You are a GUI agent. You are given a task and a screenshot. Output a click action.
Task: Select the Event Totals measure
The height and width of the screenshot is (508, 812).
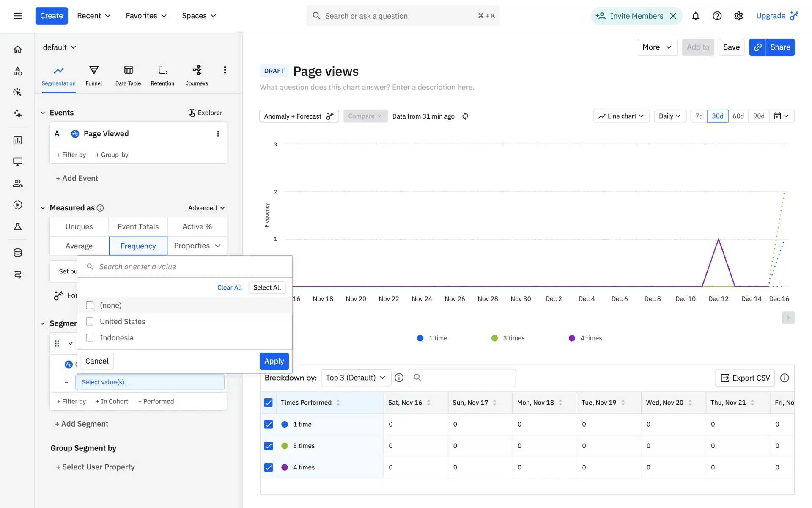pyautogui.click(x=138, y=226)
